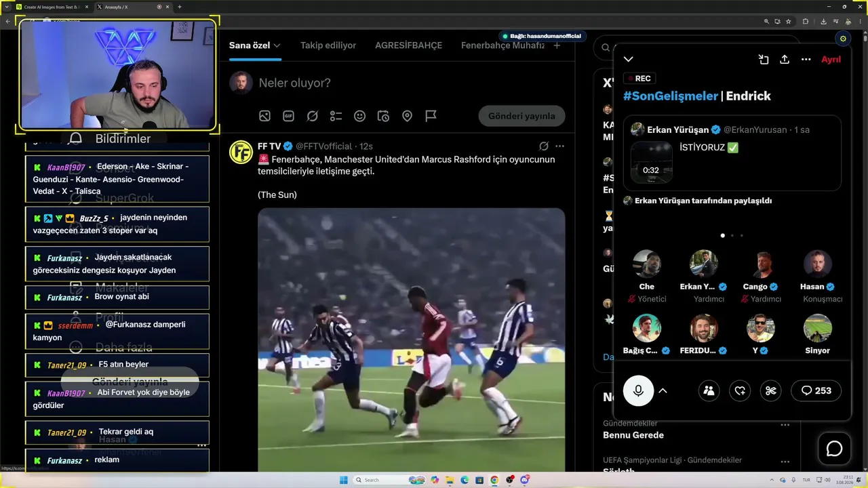Insert a GIF into the post
This screenshot has width=868, height=488.
(288, 116)
